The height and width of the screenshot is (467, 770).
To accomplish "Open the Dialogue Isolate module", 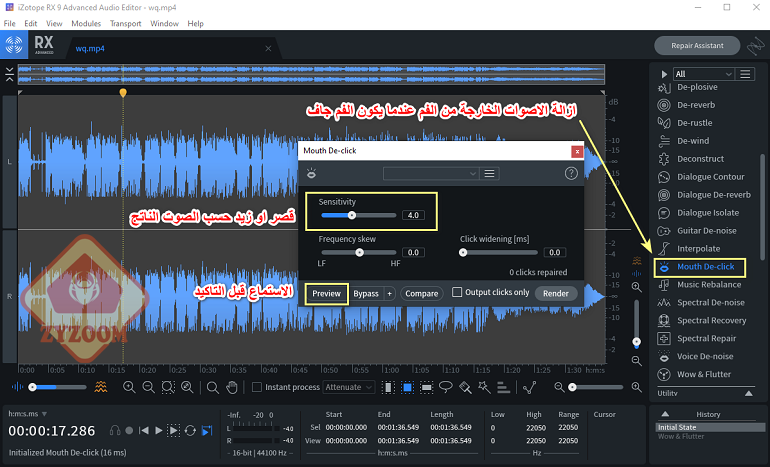I will pyautogui.click(x=707, y=213).
